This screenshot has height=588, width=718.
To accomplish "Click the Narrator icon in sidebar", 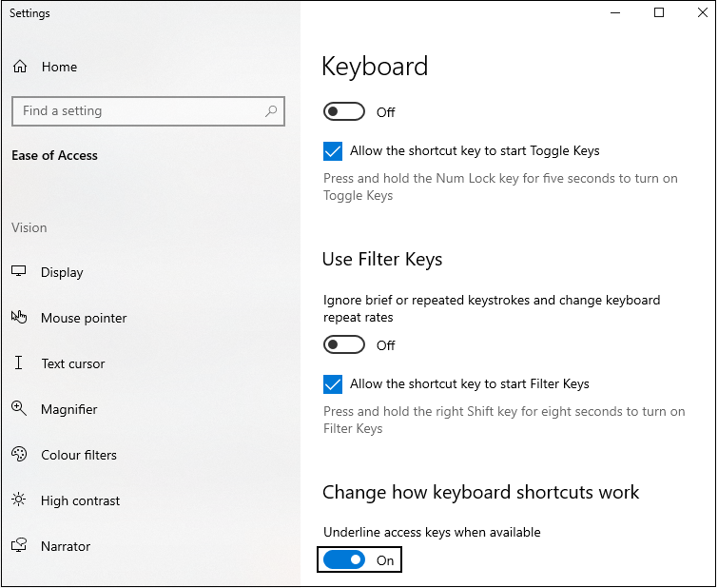I will 19,546.
